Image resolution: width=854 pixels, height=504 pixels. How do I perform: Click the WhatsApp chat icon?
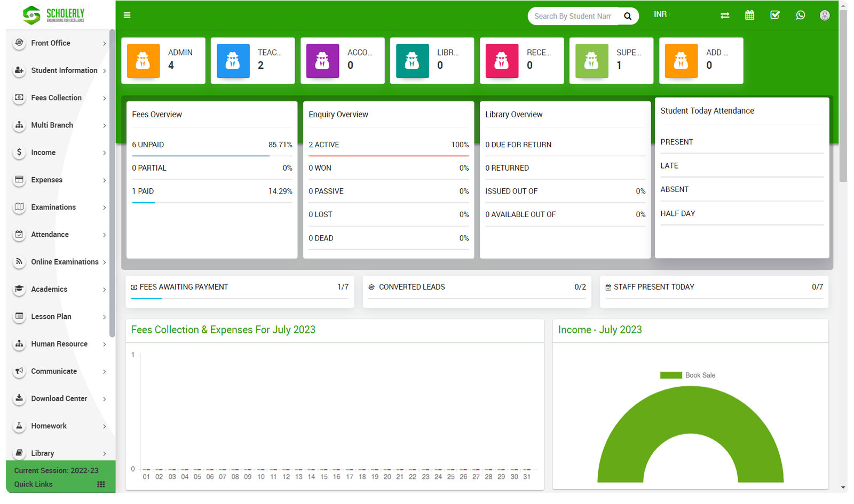point(800,15)
